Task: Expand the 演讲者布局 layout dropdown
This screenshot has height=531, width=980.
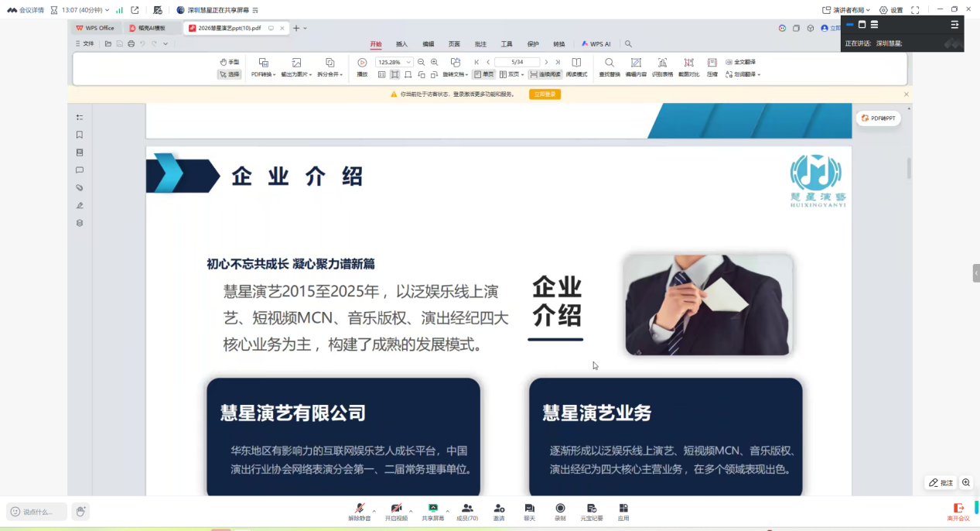Action: (x=847, y=10)
